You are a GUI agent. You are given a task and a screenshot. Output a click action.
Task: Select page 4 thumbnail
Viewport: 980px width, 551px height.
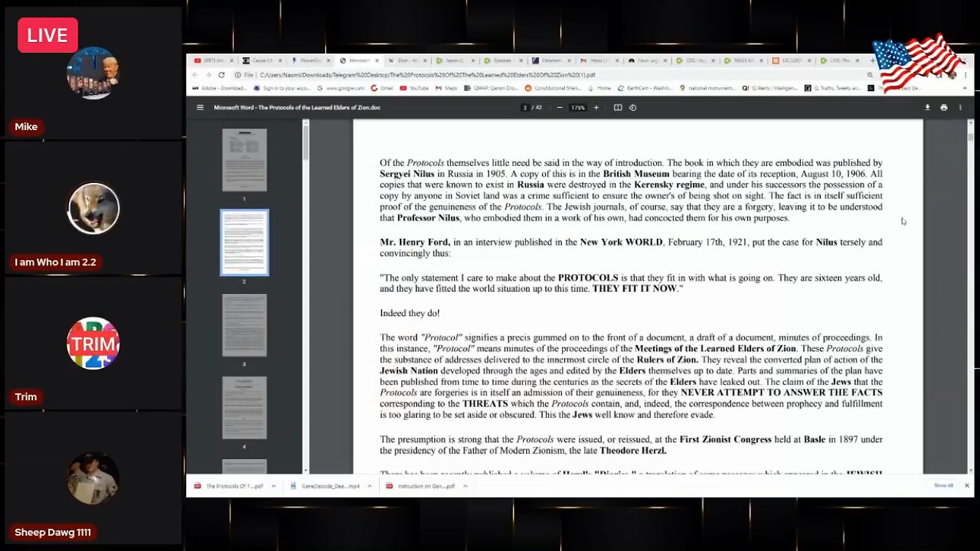(244, 408)
